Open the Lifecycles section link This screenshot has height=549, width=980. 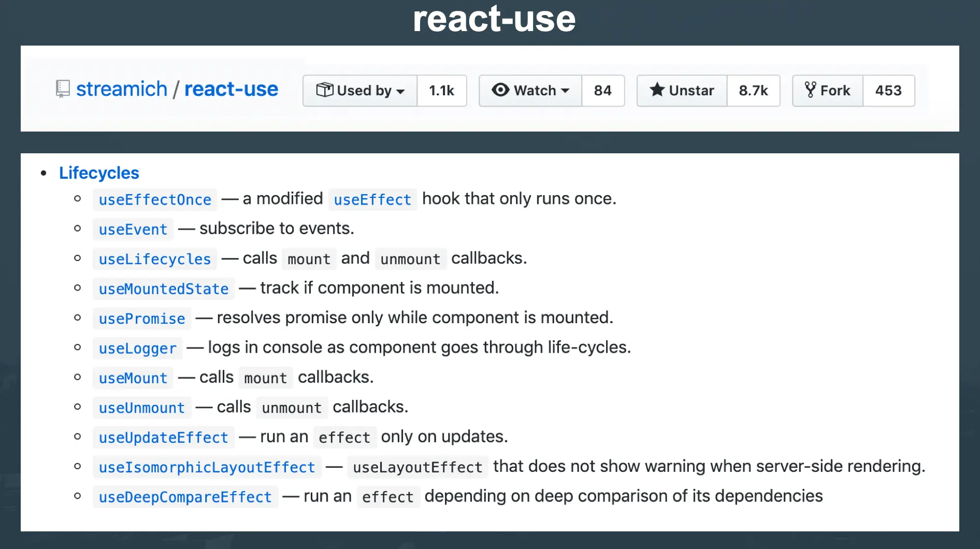click(x=99, y=172)
